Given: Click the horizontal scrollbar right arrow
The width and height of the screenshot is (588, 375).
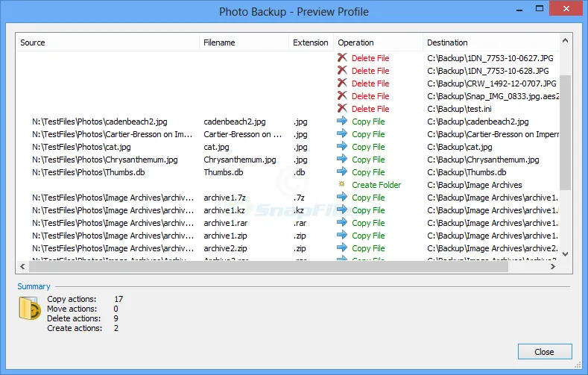Looking at the screenshot, I should coord(553,267).
